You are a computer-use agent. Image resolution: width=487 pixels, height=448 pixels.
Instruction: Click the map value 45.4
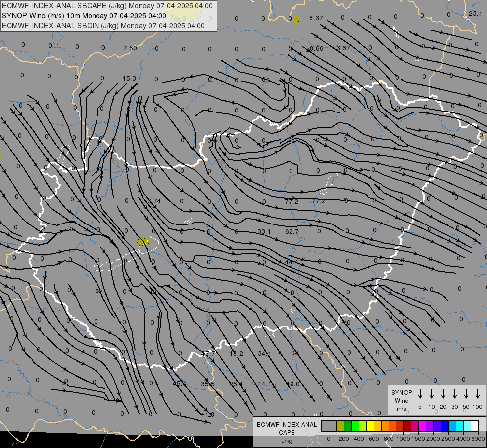(179, 384)
